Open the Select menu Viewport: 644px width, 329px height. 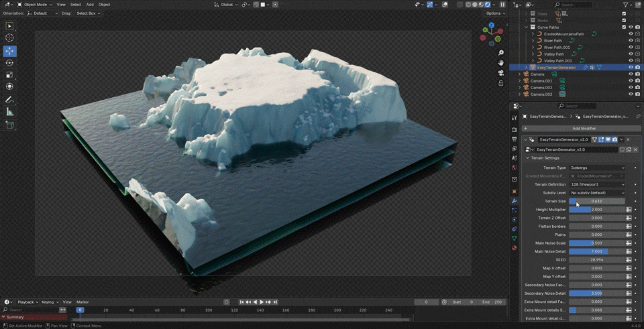click(x=76, y=5)
